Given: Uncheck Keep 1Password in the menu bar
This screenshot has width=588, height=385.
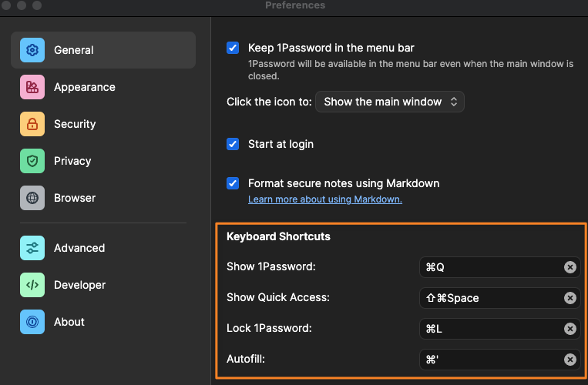Looking at the screenshot, I should 233,48.
